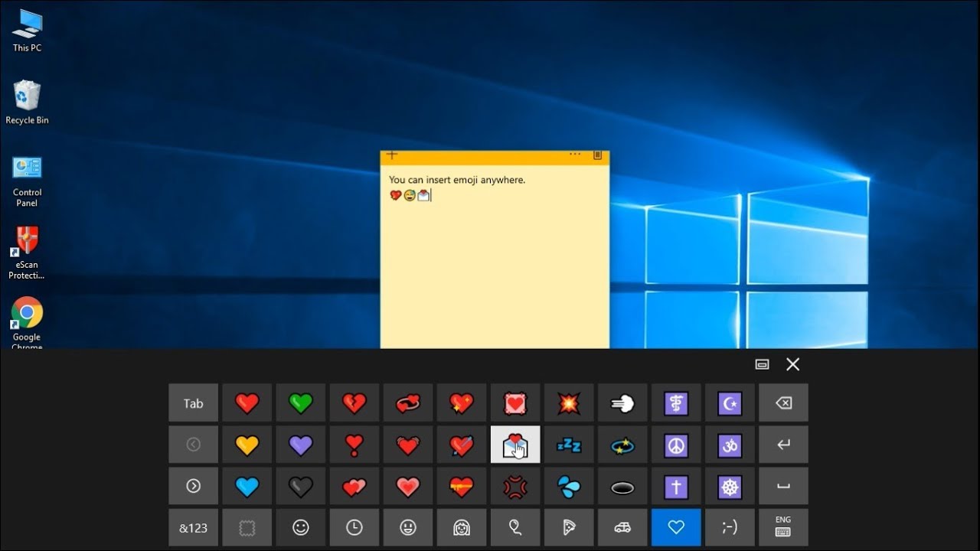Switch to &123 symbols layout
This screenshot has height=551, width=980.
193,527
